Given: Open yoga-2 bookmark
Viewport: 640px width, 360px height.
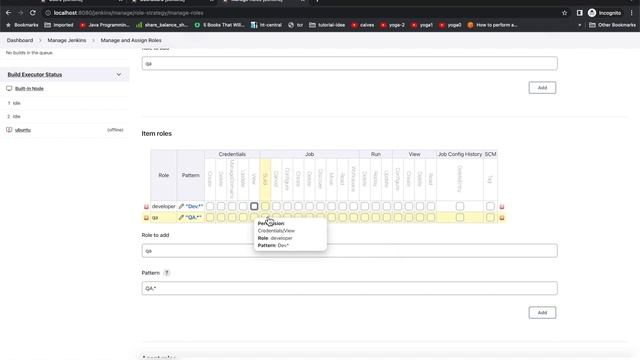Looking at the screenshot, I should tap(393, 25).
